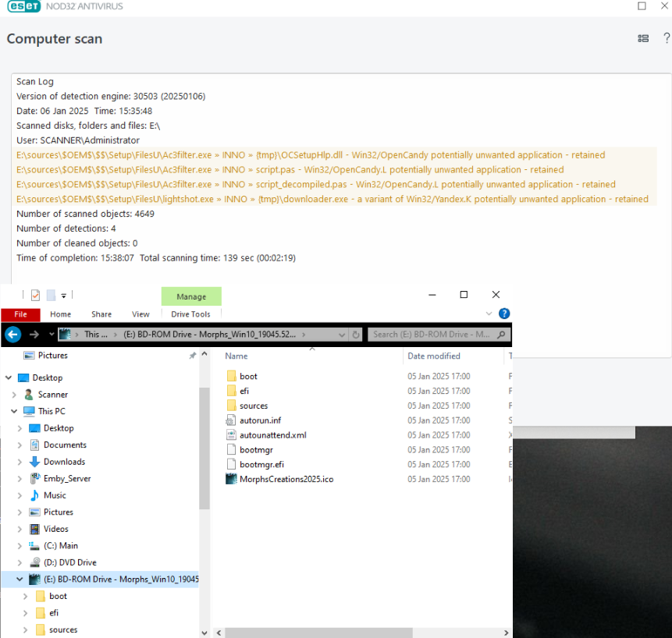Click the Computer scan heading in ESET
Viewport: 672px width, 638px height.
55,39
